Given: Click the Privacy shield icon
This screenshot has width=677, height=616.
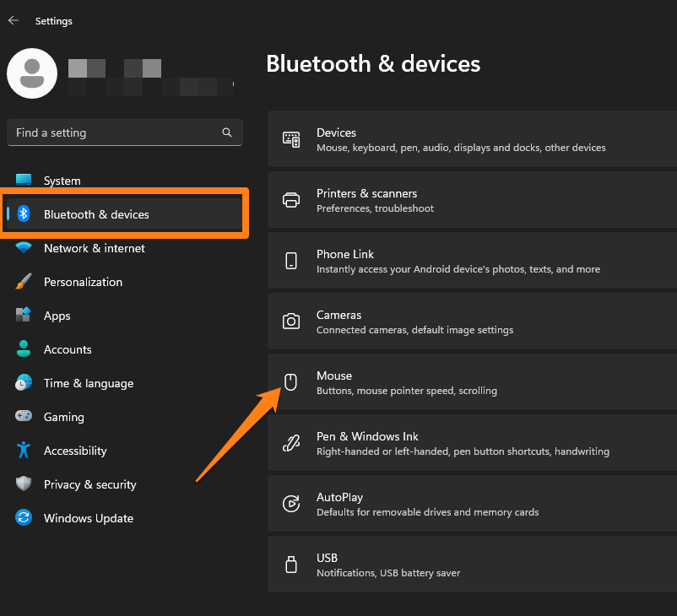Looking at the screenshot, I should pos(24,484).
